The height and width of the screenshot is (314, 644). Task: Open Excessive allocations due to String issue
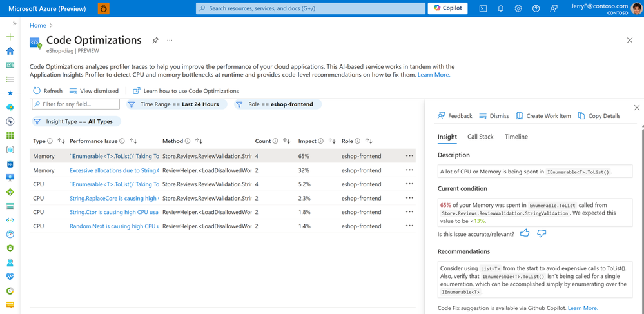pyautogui.click(x=115, y=170)
